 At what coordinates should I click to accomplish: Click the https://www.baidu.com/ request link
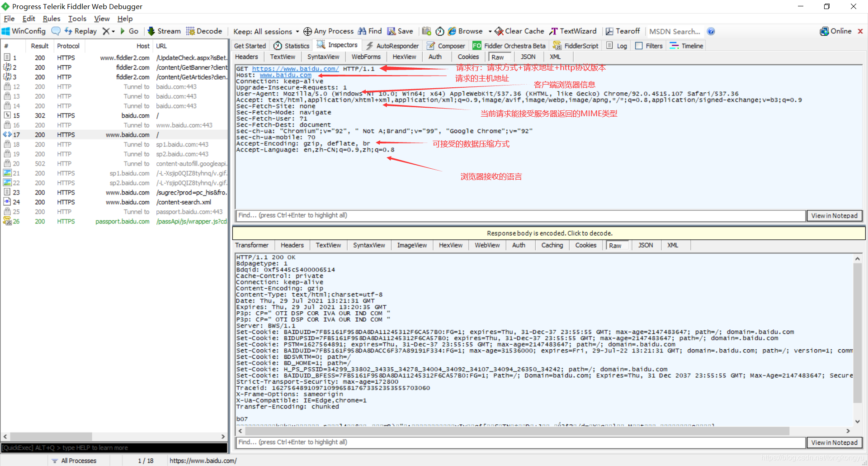pyautogui.click(x=295, y=69)
